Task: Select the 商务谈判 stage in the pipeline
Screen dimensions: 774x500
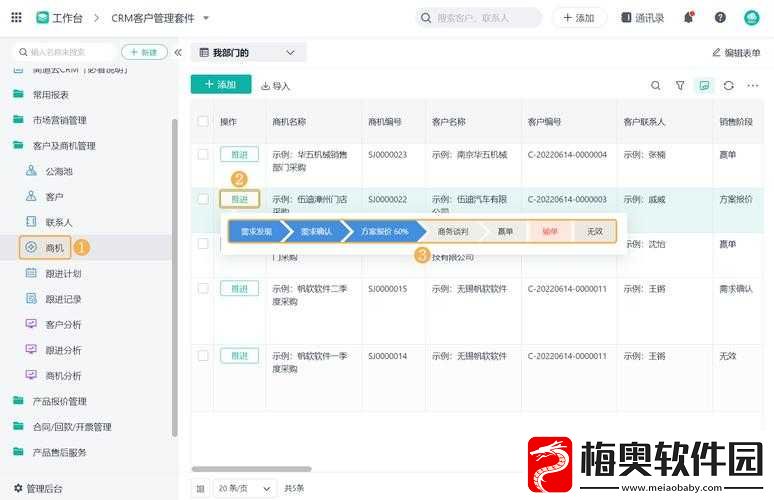Action: (x=453, y=231)
